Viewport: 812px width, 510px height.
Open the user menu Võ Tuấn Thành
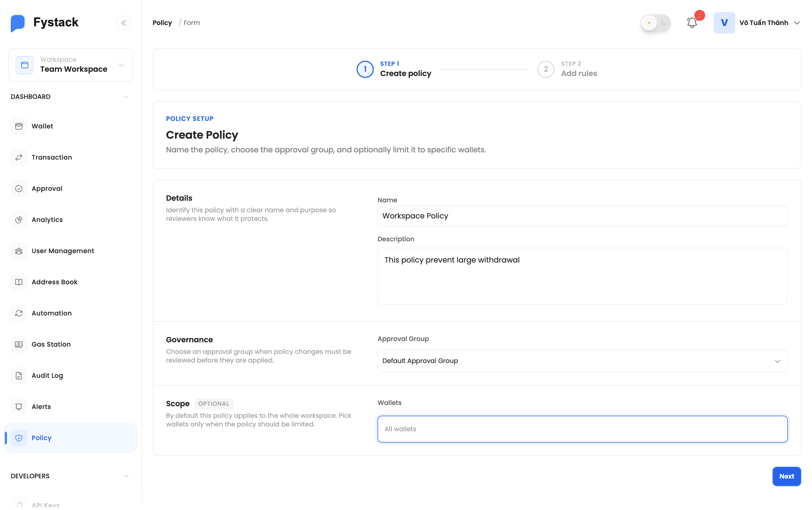tap(770, 23)
